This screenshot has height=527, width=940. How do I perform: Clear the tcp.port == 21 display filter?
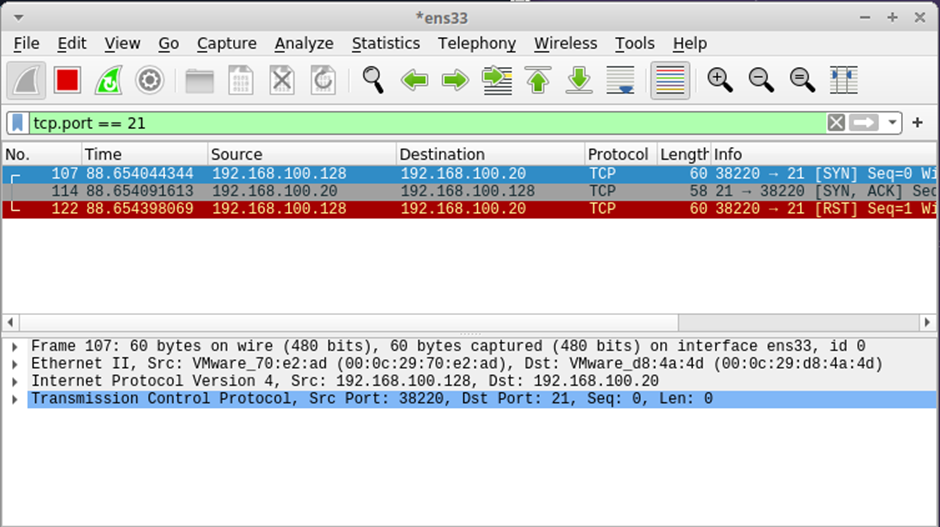coord(836,123)
